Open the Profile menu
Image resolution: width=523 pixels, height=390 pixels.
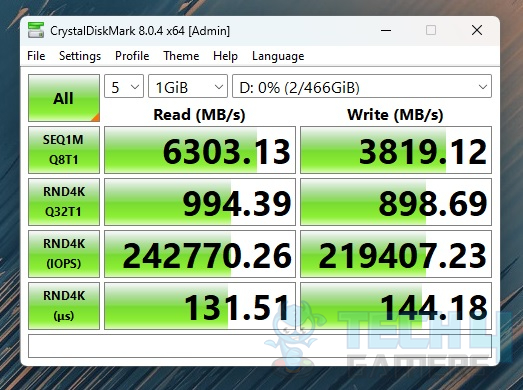tap(132, 56)
